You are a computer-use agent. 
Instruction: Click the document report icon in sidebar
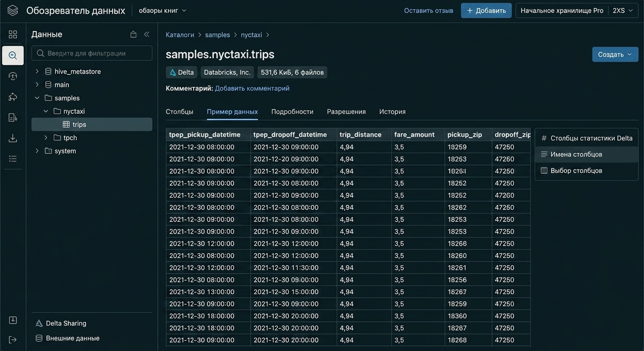(x=13, y=117)
